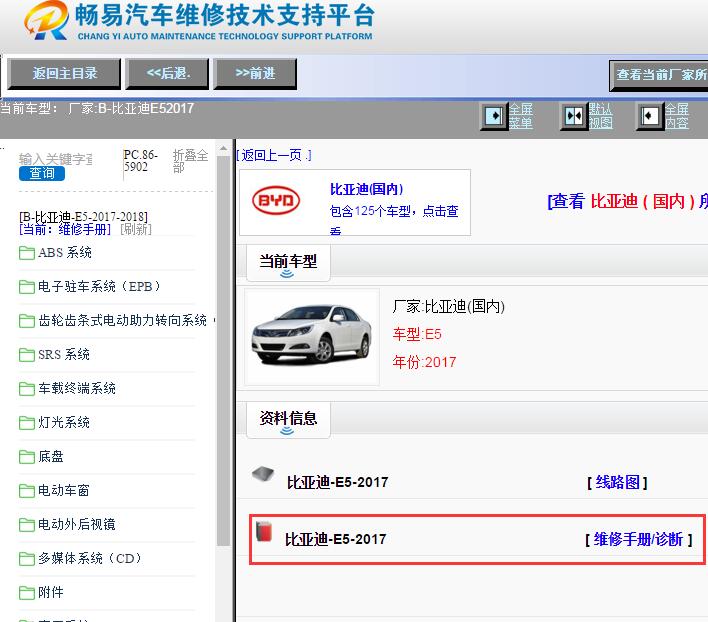The image size is (708, 622).
Task: Open the 维修手册/诊断 link
Action: coord(638,539)
